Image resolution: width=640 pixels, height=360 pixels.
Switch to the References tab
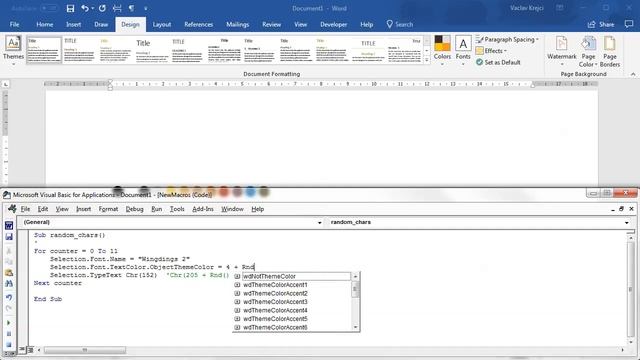point(198,24)
